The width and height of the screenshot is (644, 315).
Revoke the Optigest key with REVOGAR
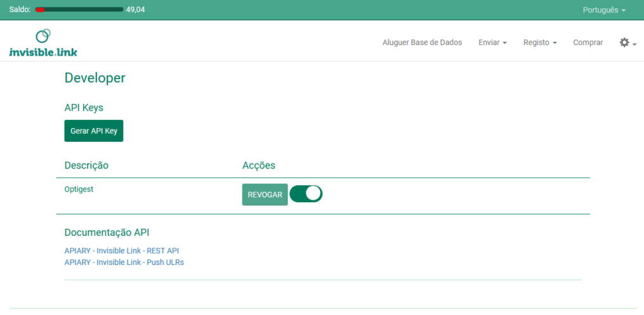[x=265, y=195]
